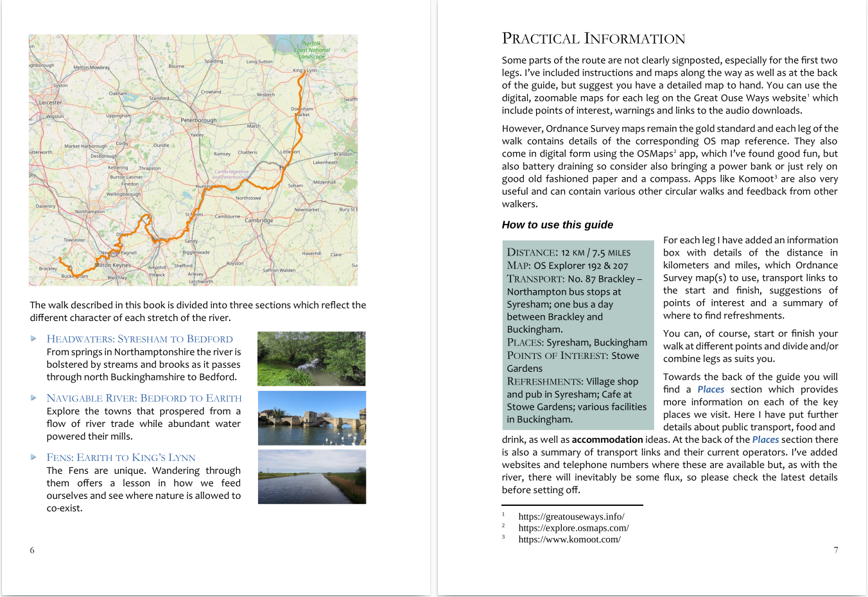Click the Great Ouse route map image
Image resolution: width=868 pixels, height=597 pixels.
coord(193,160)
